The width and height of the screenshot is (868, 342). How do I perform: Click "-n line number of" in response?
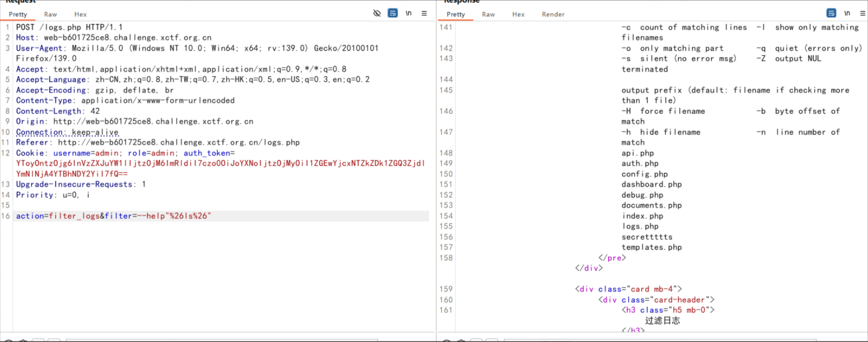click(x=798, y=132)
